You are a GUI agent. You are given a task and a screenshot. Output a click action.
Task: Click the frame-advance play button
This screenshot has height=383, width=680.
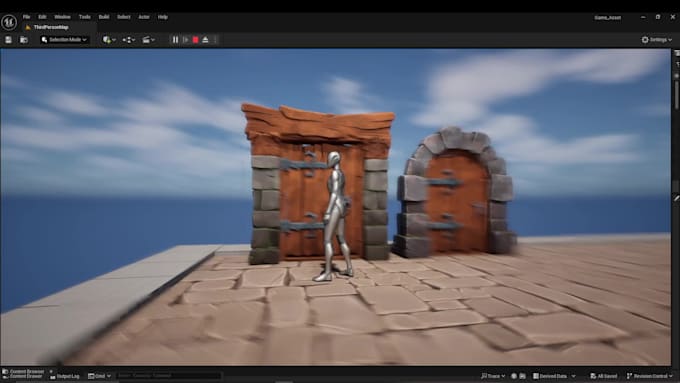186,40
